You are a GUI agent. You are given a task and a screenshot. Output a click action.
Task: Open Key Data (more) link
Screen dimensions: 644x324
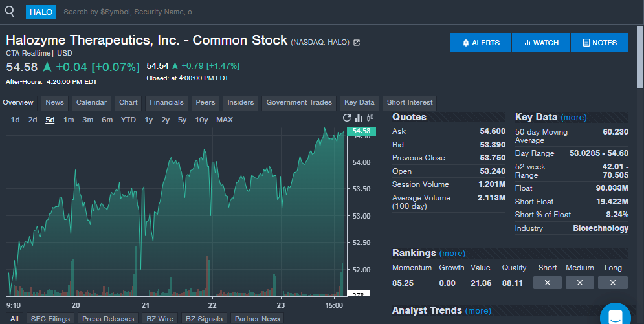573,118
